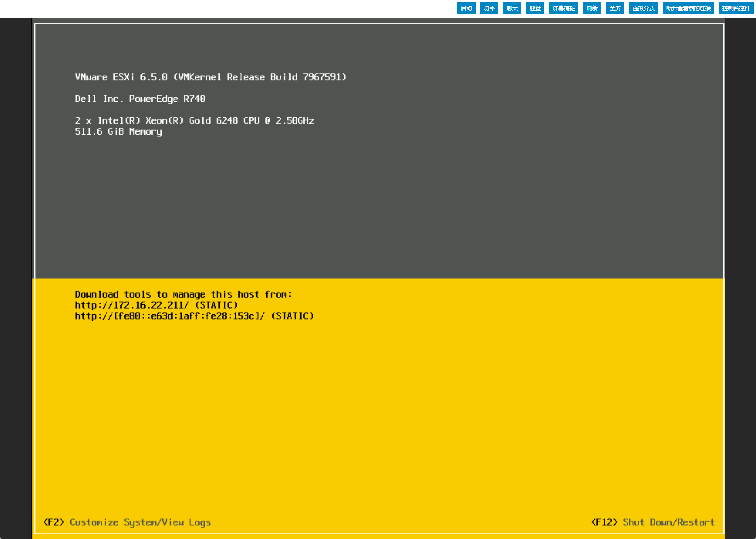
Task: Click 屏幕捕捉 to capture the screen
Action: click(563, 8)
